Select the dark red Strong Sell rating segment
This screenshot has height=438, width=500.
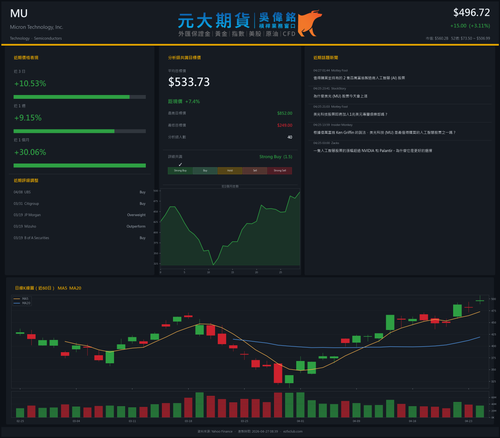[x=280, y=171]
